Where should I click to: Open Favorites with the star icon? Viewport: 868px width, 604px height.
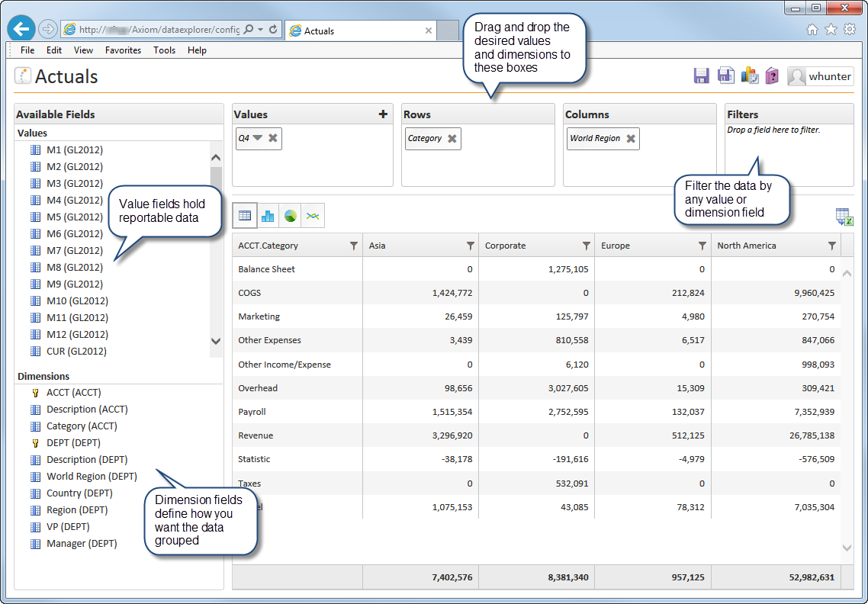tap(831, 29)
